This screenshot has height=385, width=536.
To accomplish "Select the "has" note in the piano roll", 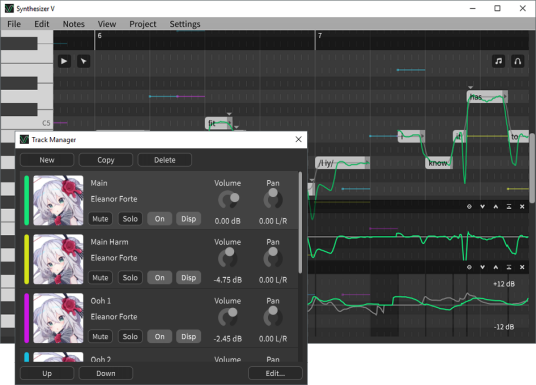I will (x=487, y=97).
